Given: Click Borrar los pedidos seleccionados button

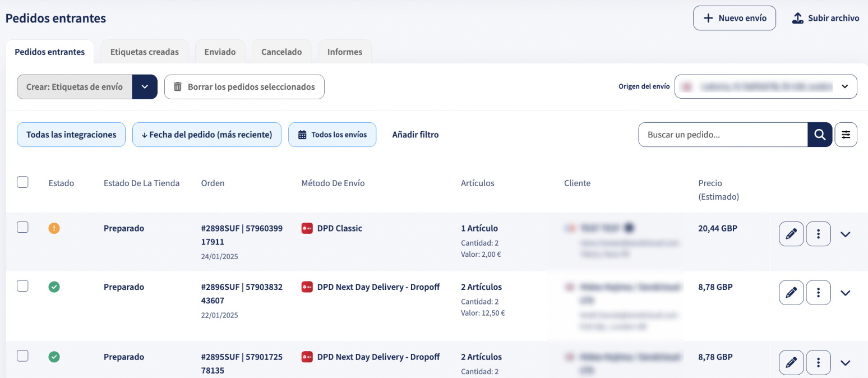Looking at the screenshot, I should click(244, 87).
